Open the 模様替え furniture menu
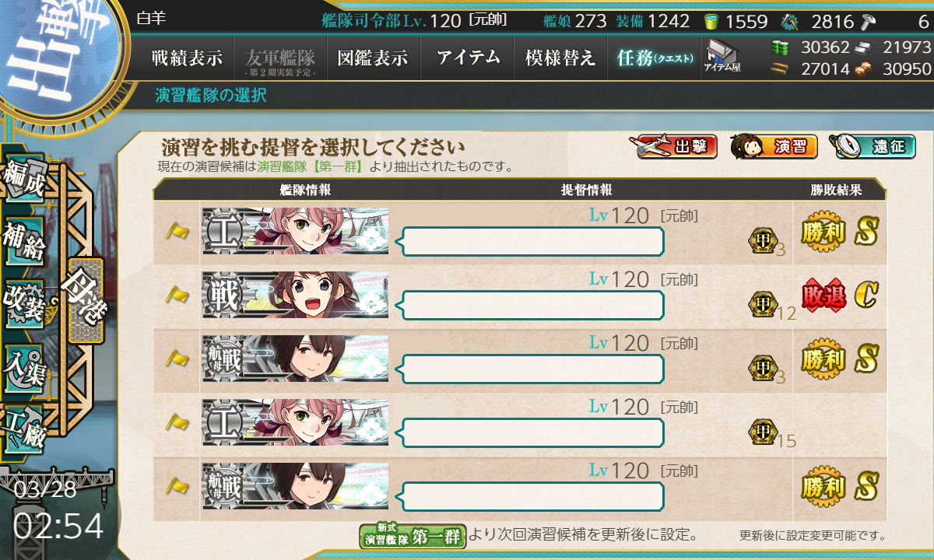Screen dimensions: 934x560 (560, 58)
